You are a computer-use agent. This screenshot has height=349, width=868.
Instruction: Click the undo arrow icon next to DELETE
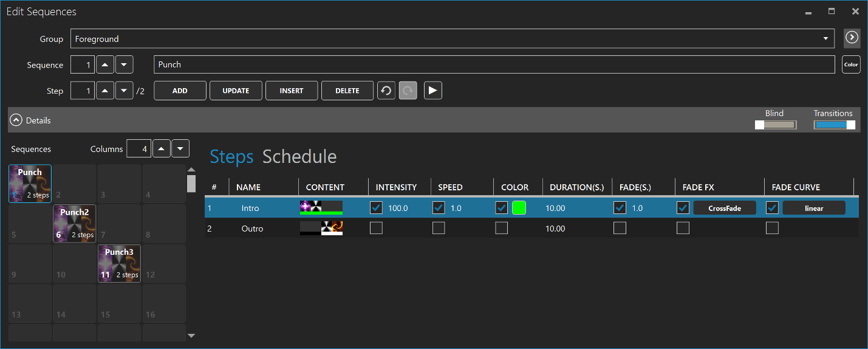coord(386,91)
